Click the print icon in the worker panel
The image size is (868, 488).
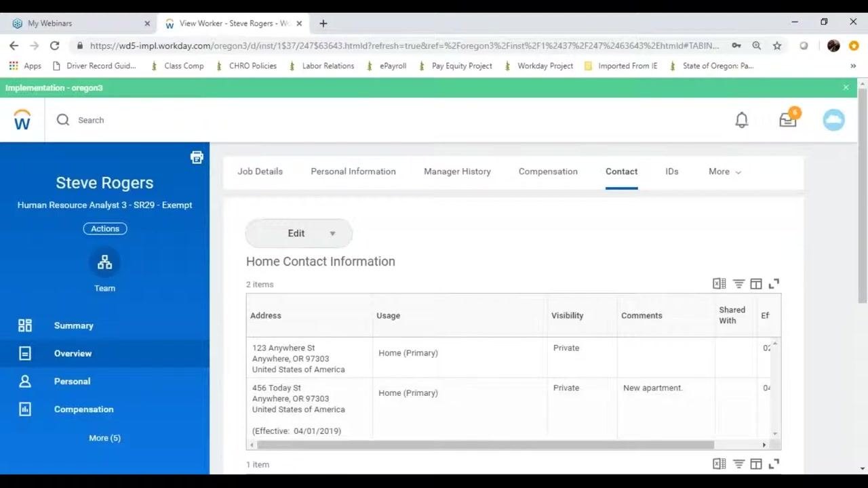click(x=197, y=157)
